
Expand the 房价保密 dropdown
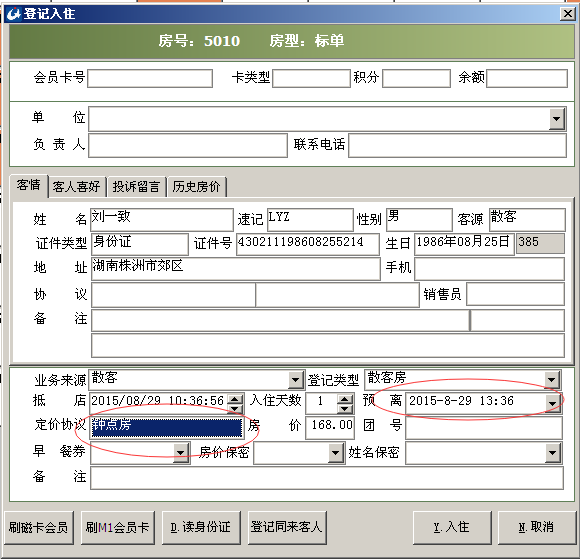pyautogui.click(x=335, y=452)
